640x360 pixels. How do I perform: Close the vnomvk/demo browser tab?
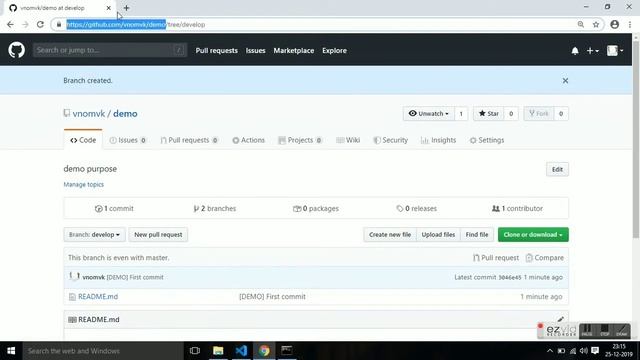tap(108, 8)
